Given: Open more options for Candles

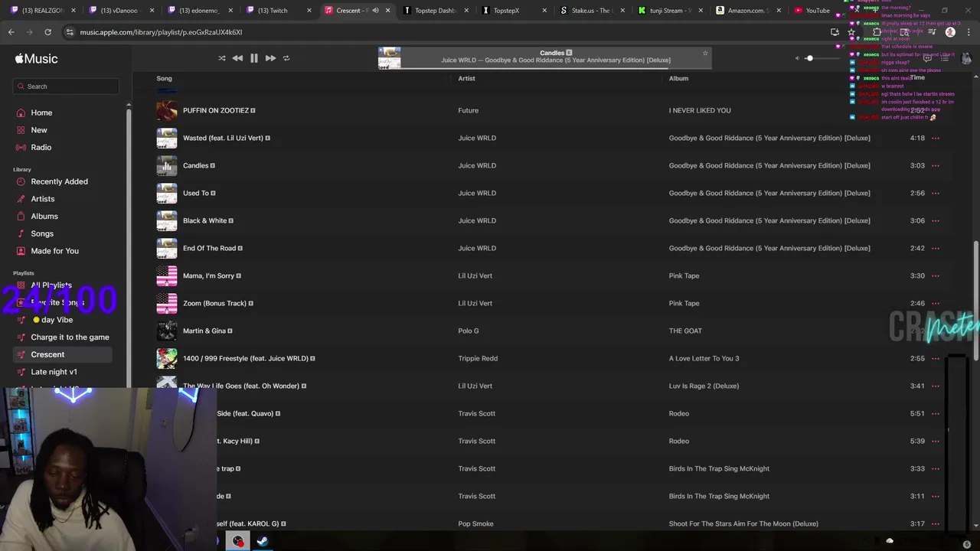Looking at the screenshot, I should [x=936, y=166].
